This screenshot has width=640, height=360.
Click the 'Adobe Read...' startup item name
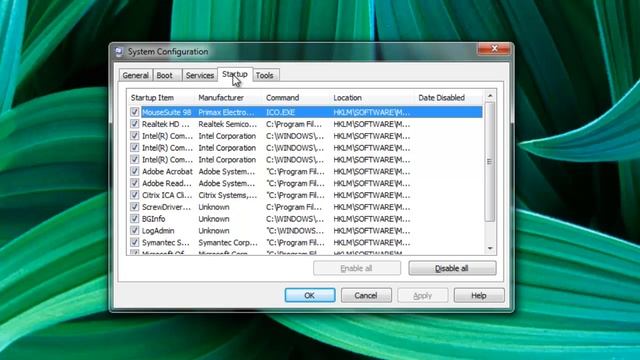click(167, 183)
